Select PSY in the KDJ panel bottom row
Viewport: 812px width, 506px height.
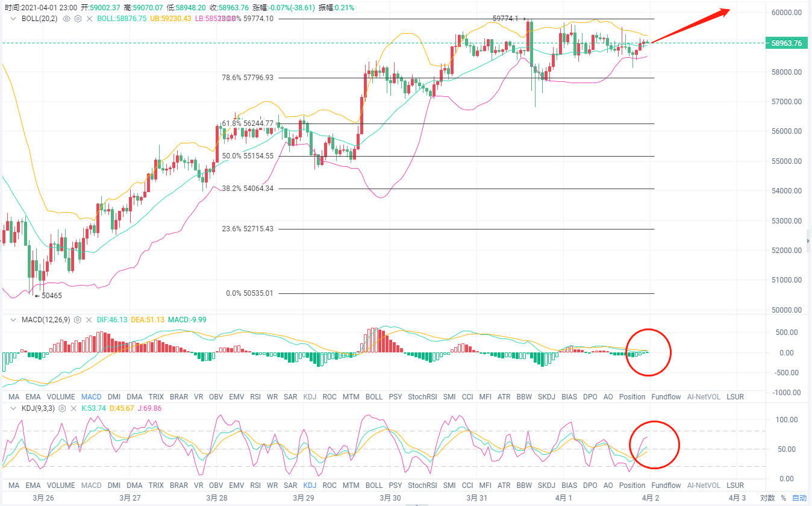tap(395, 486)
